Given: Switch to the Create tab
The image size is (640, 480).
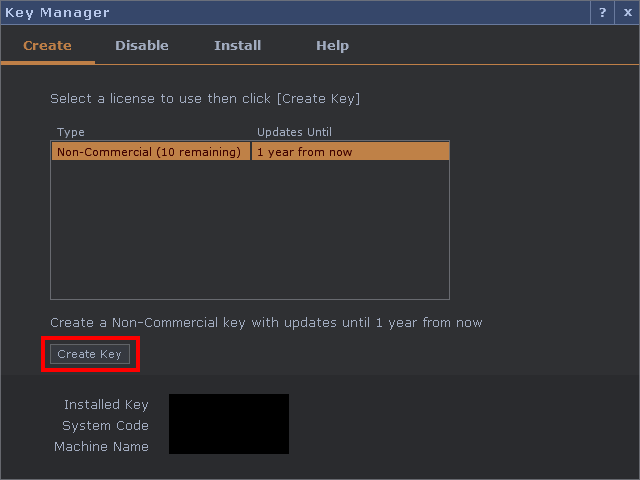Looking at the screenshot, I should tap(47, 46).
